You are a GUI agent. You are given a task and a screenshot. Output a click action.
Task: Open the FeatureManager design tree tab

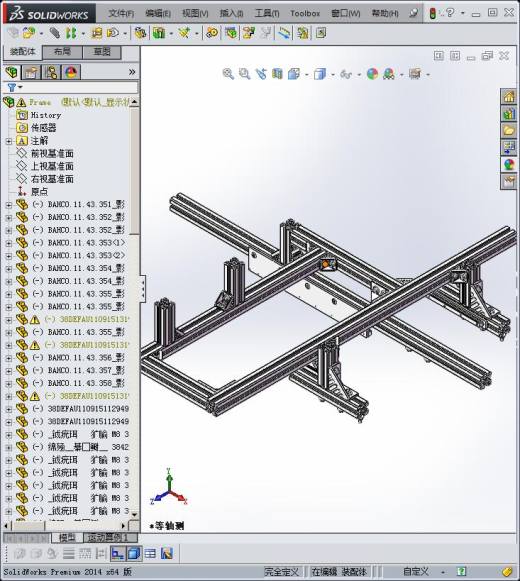click(x=11, y=72)
